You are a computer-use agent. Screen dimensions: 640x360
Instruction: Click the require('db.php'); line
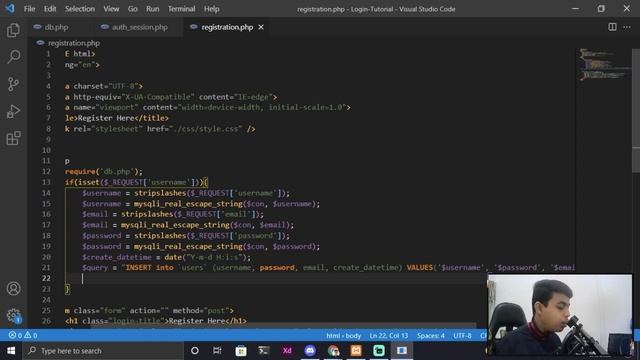[x=104, y=171]
